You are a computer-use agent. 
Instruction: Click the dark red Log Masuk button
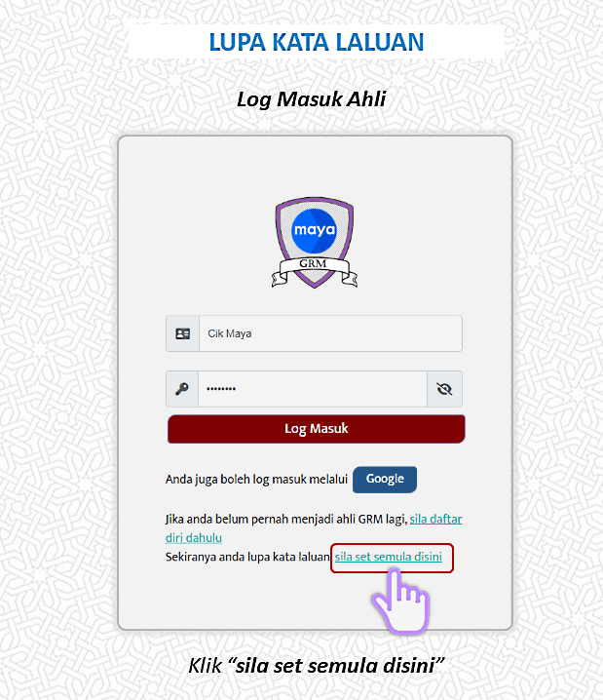(317, 429)
